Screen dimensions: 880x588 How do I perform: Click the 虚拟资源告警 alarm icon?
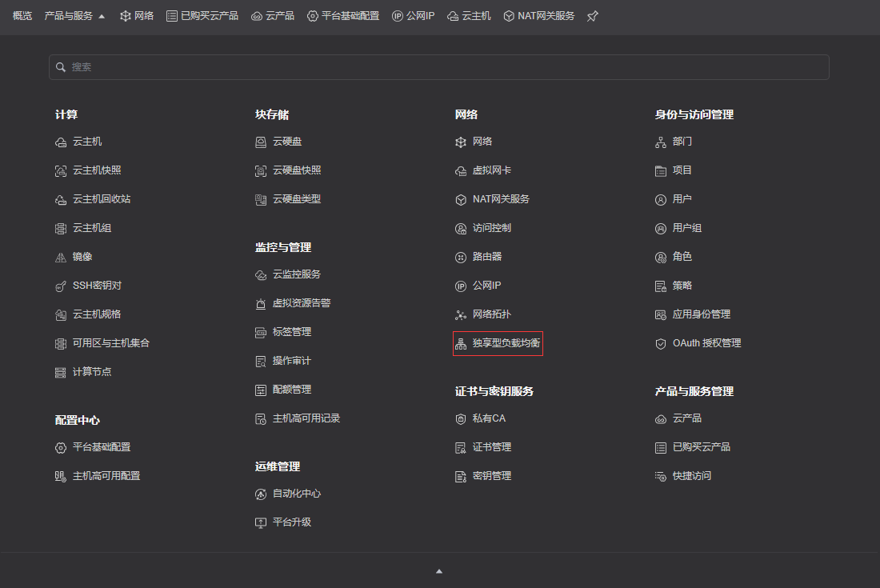point(261,303)
